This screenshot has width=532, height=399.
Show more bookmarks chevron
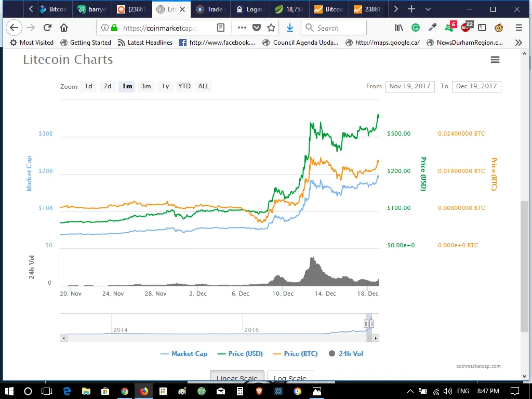[x=518, y=43]
